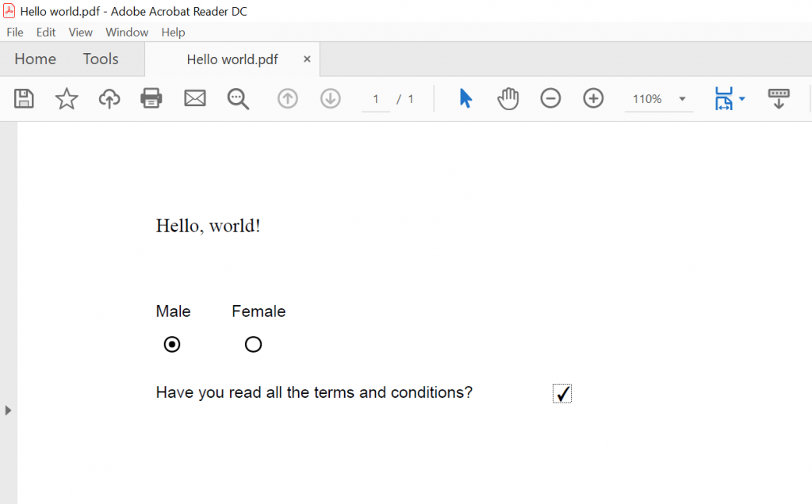Click the page number input field
The width and height of the screenshot is (812, 504).
pyautogui.click(x=376, y=99)
